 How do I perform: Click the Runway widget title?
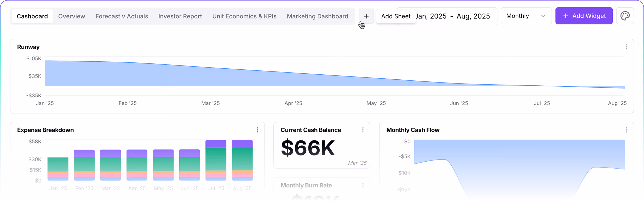pyautogui.click(x=28, y=47)
